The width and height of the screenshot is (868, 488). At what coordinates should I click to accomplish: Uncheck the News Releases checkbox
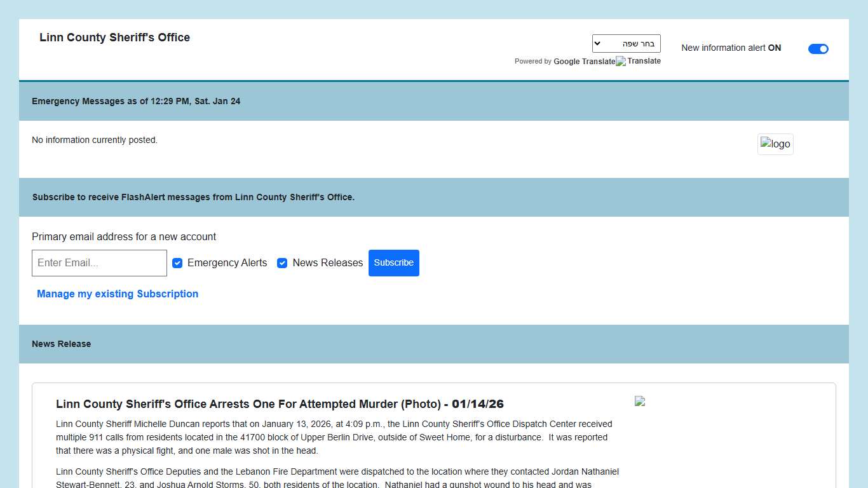pyautogui.click(x=282, y=263)
